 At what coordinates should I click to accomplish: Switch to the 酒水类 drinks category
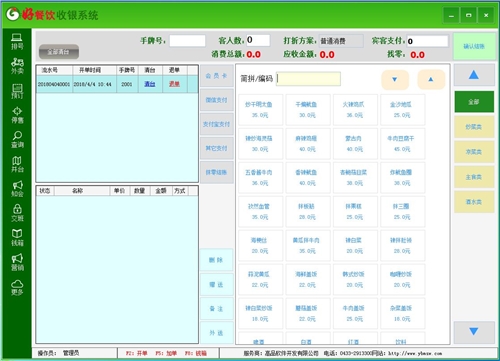(x=474, y=202)
